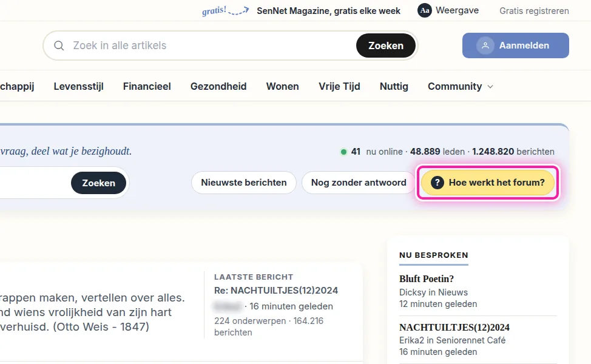The height and width of the screenshot is (364, 591).
Task: Open the Vrije Tijd section
Action: (x=340, y=86)
